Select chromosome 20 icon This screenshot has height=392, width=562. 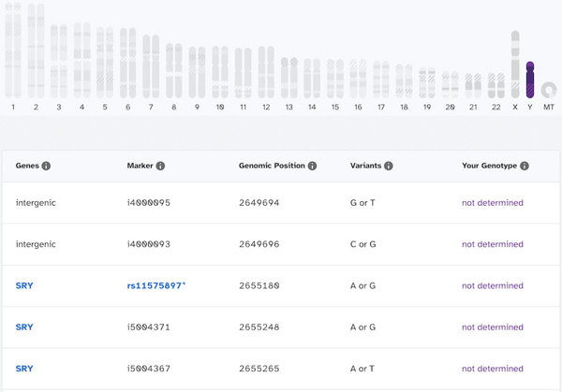pos(451,85)
